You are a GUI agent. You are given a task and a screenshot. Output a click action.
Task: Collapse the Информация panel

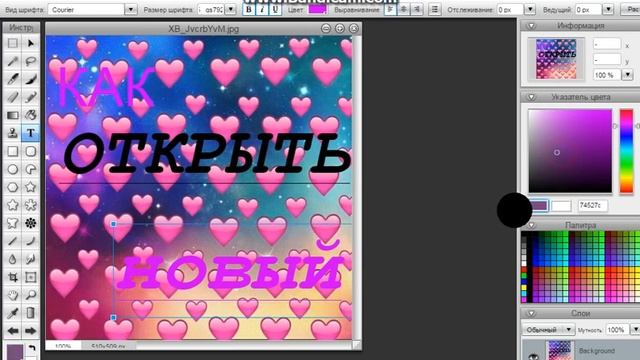531,26
